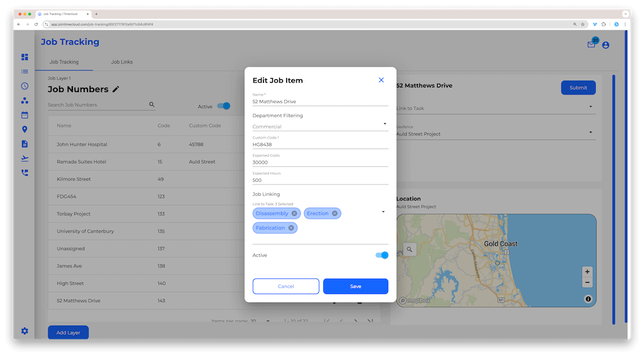Go to the previous page of job numbers

[341, 320]
